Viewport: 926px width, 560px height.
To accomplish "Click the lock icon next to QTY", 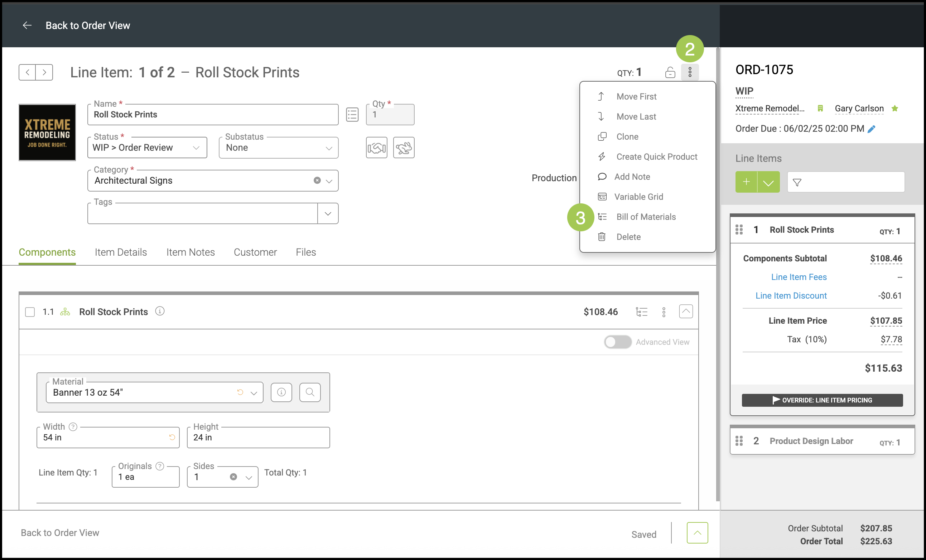I will pos(670,72).
